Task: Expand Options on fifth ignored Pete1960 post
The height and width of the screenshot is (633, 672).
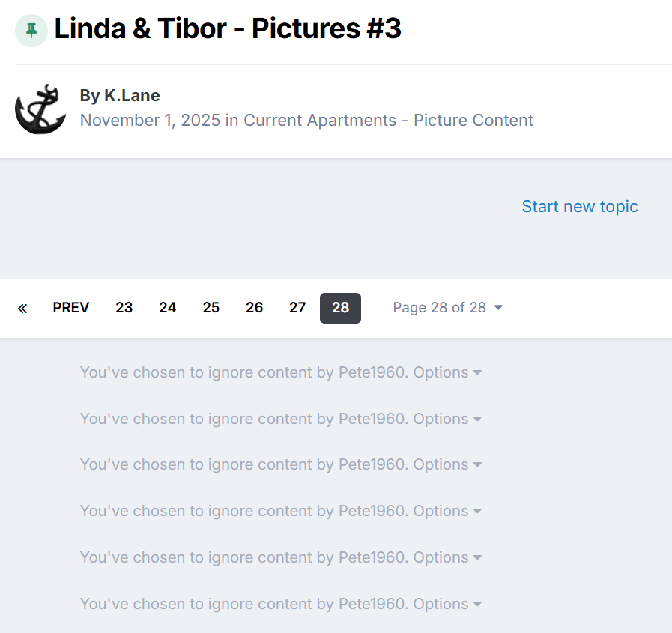Action: tap(447, 558)
